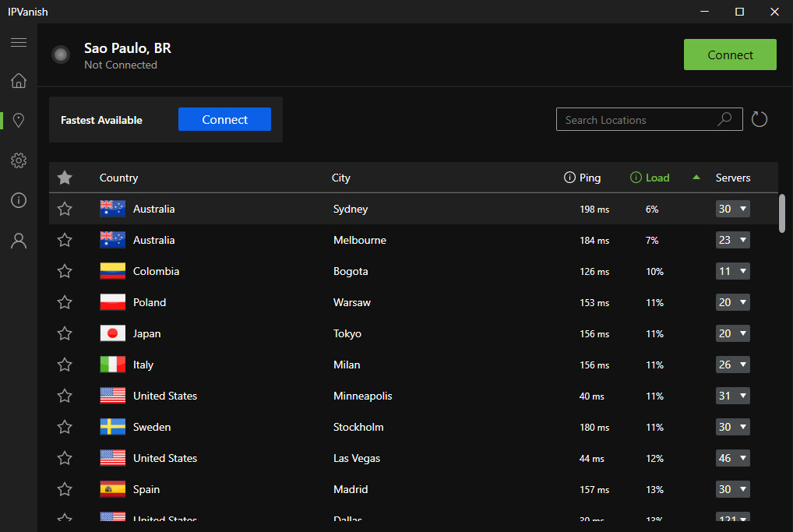Expand Tokyo servers dropdown
The width and height of the screenshot is (793, 532).
(733, 333)
